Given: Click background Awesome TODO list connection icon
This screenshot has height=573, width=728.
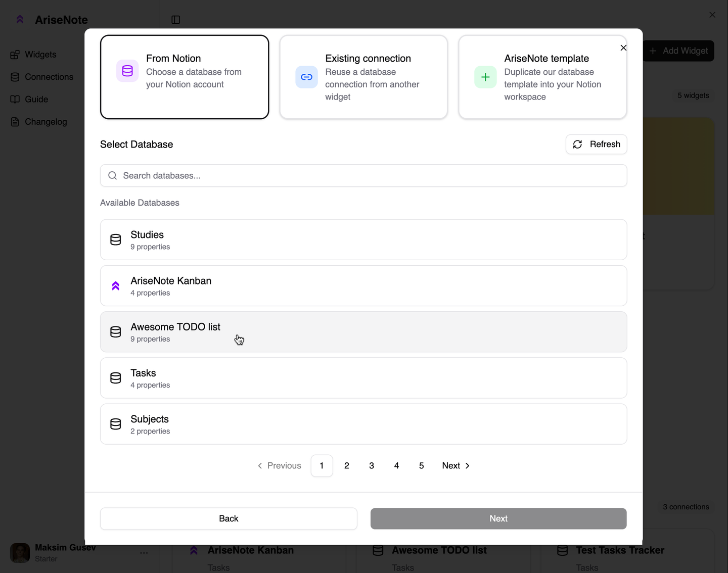Looking at the screenshot, I should point(378,550).
